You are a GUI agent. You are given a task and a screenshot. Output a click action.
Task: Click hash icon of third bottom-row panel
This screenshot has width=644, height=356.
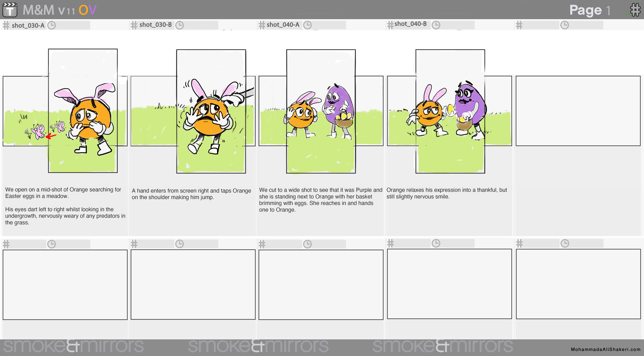pyautogui.click(x=262, y=244)
